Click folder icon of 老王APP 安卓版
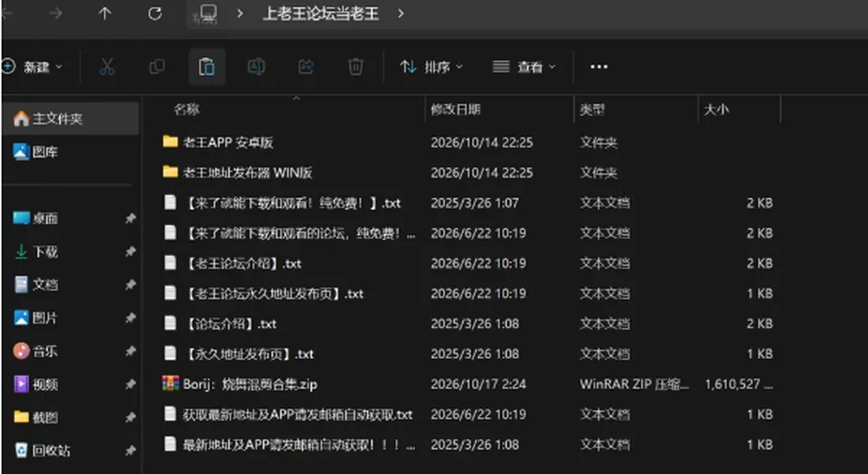868x474 pixels. click(x=171, y=142)
